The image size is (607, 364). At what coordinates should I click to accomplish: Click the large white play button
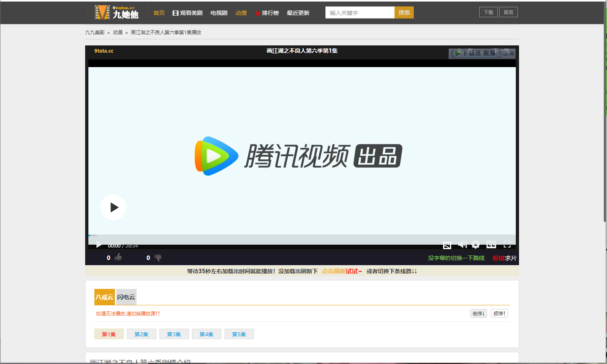(x=113, y=207)
